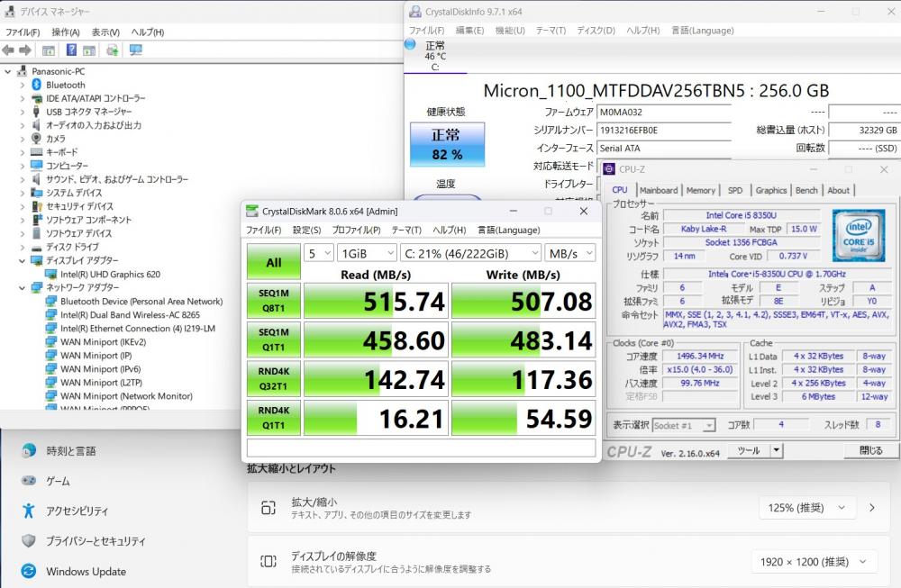The image size is (901, 588).
Task: Click the update driver icon in Device Manager toolbar
Action: 112,50
